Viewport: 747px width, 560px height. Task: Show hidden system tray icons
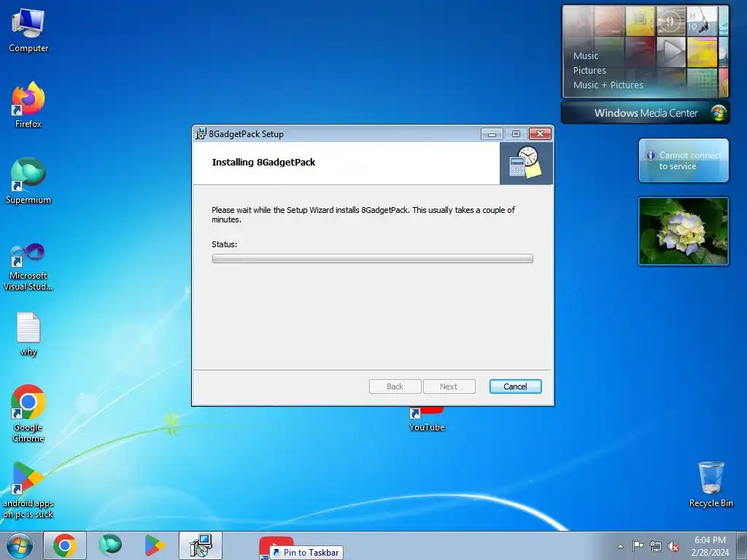(x=620, y=546)
